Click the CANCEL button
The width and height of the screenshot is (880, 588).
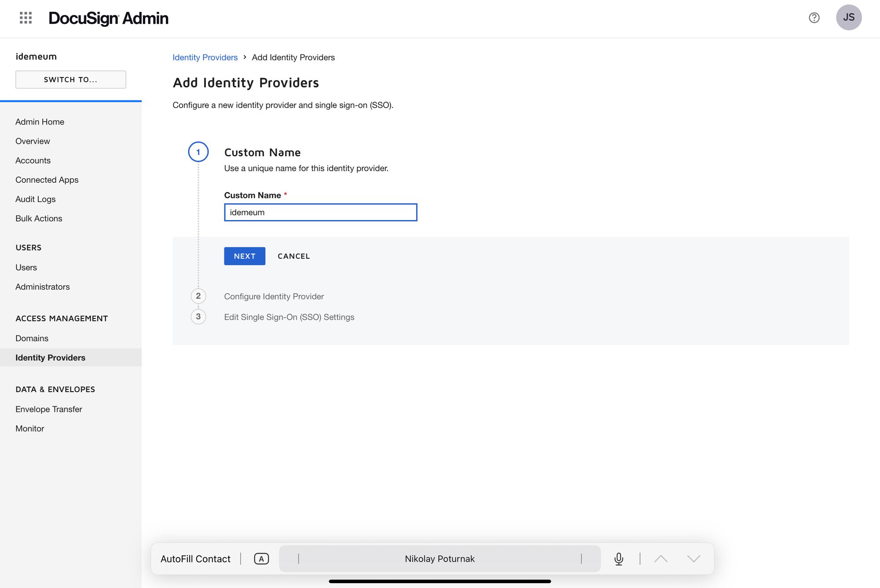[294, 256]
